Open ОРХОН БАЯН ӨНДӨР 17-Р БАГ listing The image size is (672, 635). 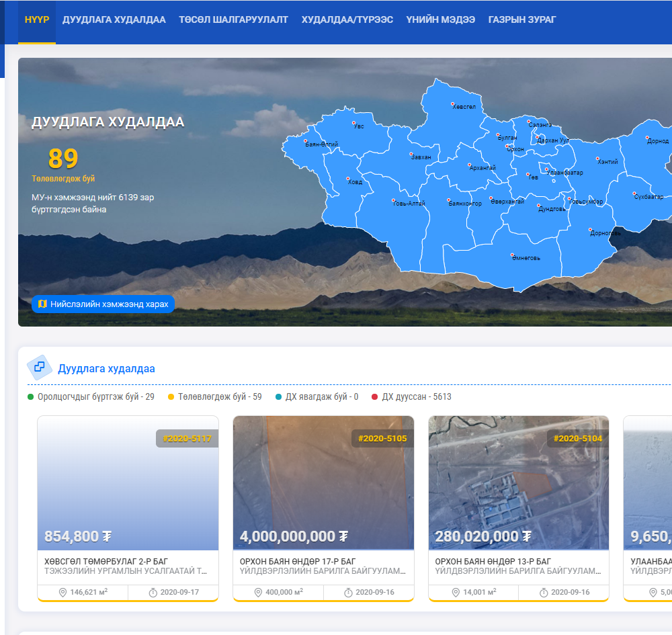coord(298,561)
